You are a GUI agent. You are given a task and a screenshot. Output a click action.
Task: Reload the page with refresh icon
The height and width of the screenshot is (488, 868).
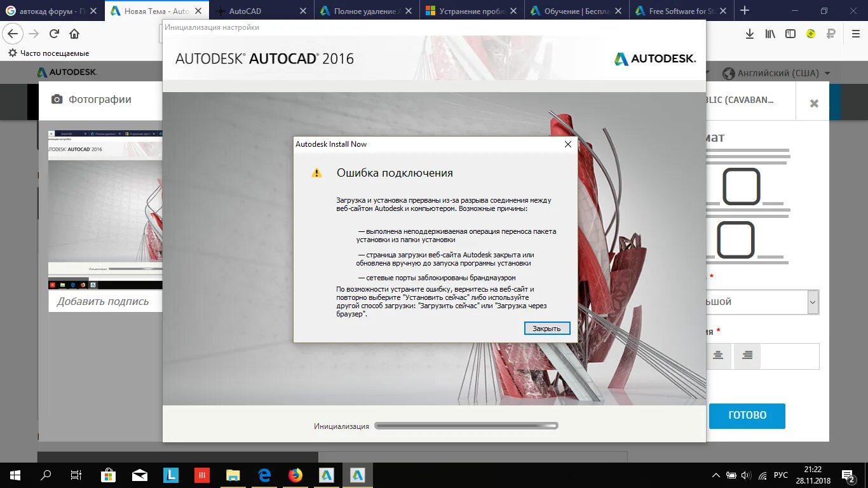(x=54, y=34)
